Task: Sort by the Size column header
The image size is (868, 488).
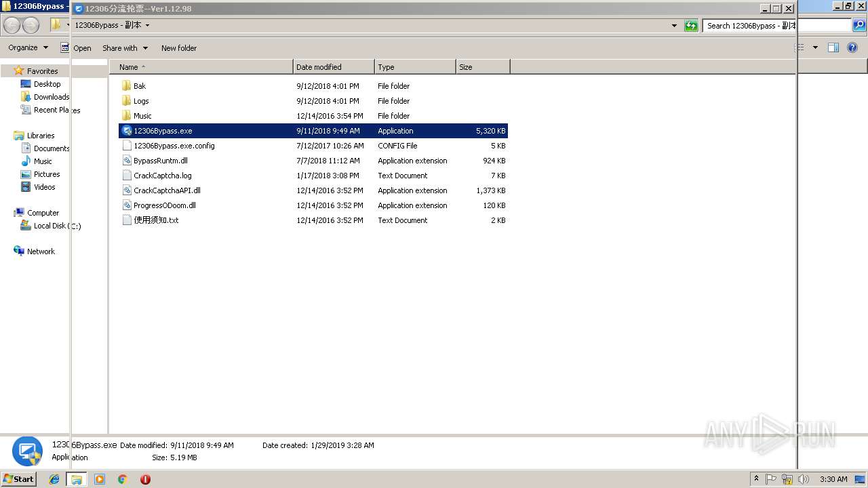Action: coord(483,67)
